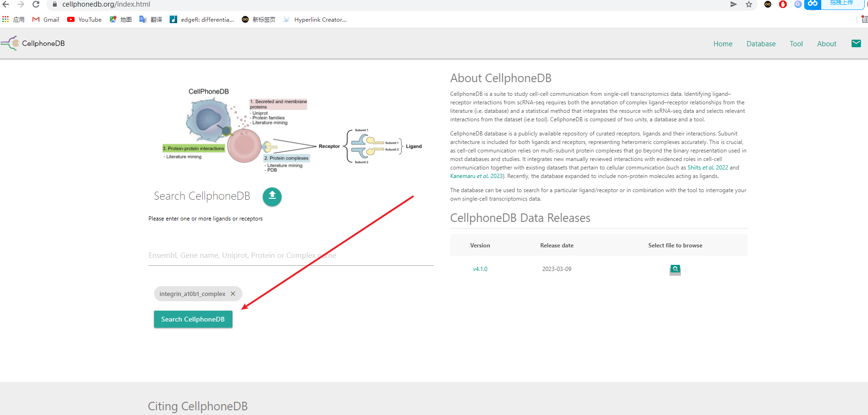
Task: Click the Release date column header
Action: point(557,246)
